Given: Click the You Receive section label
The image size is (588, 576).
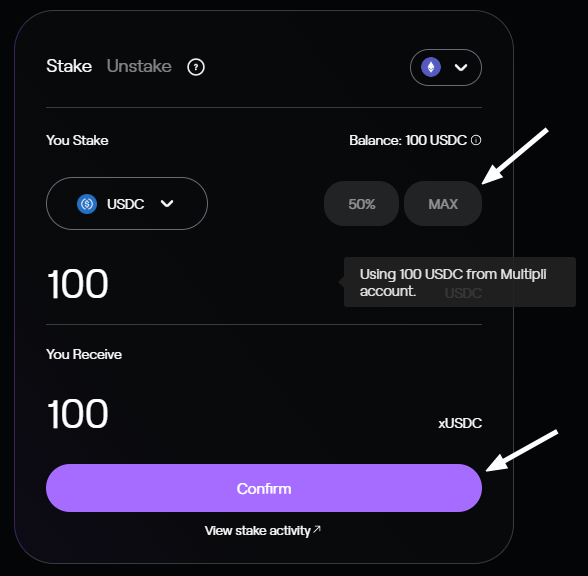Looking at the screenshot, I should 84,354.
